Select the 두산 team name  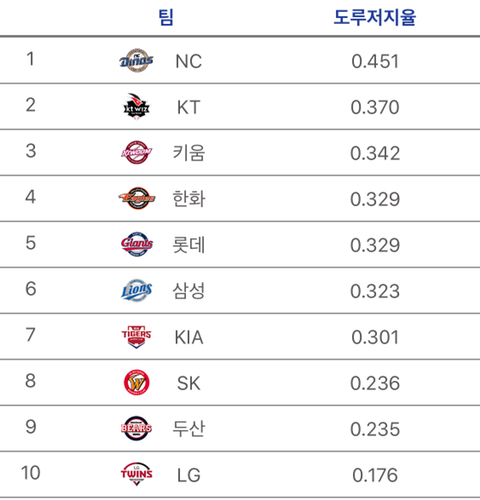[x=189, y=429]
